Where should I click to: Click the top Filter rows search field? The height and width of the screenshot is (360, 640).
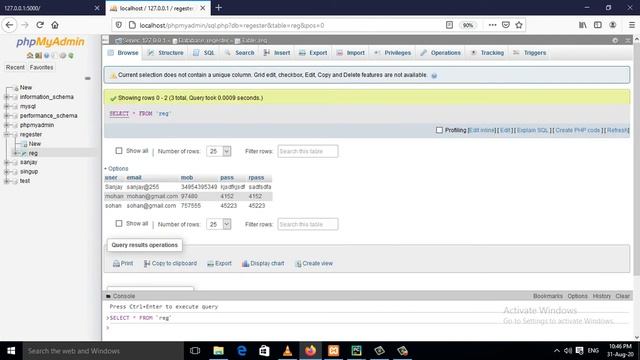click(x=308, y=151)
